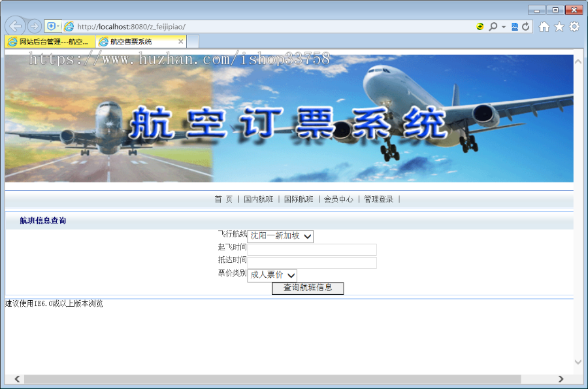Click the Forward navigation arrow

click(33, 25)
